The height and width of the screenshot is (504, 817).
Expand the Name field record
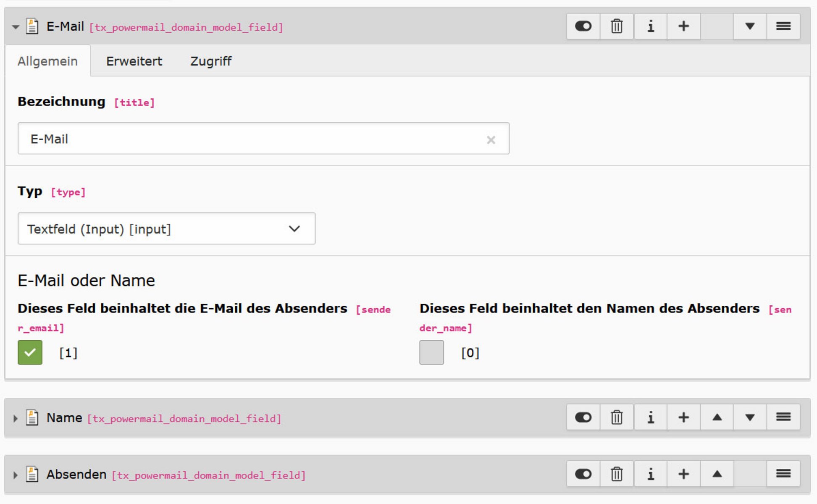(x=16, y=418)
